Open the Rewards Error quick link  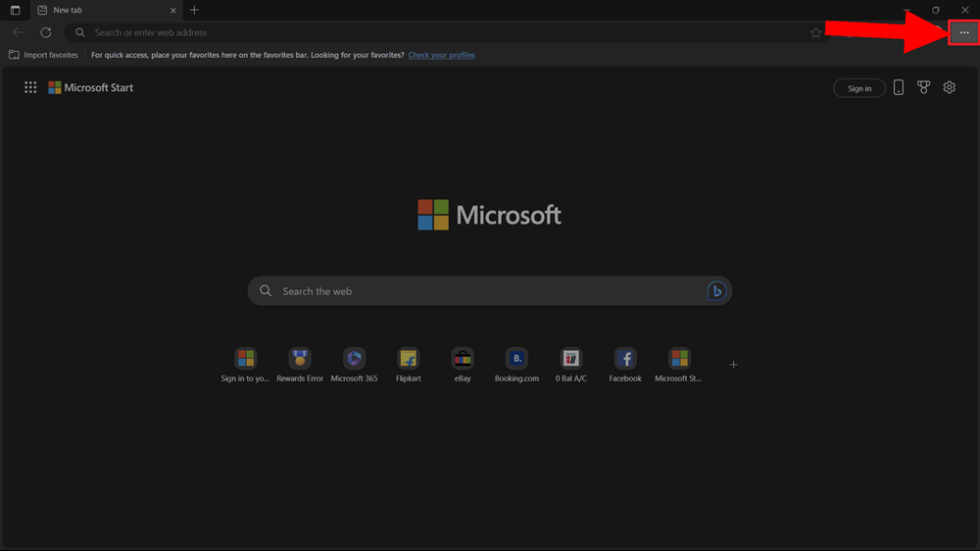point(300,365)
